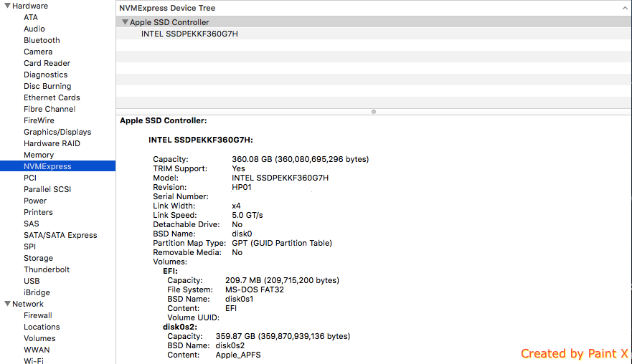Click the bold EFI: volume heading

(x=170, y=272)
